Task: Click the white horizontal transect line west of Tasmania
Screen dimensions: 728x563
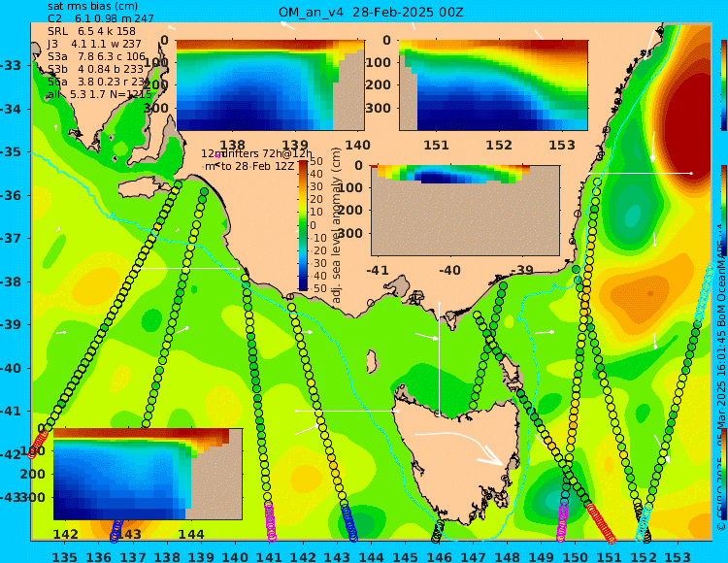Action: [347, 411]
